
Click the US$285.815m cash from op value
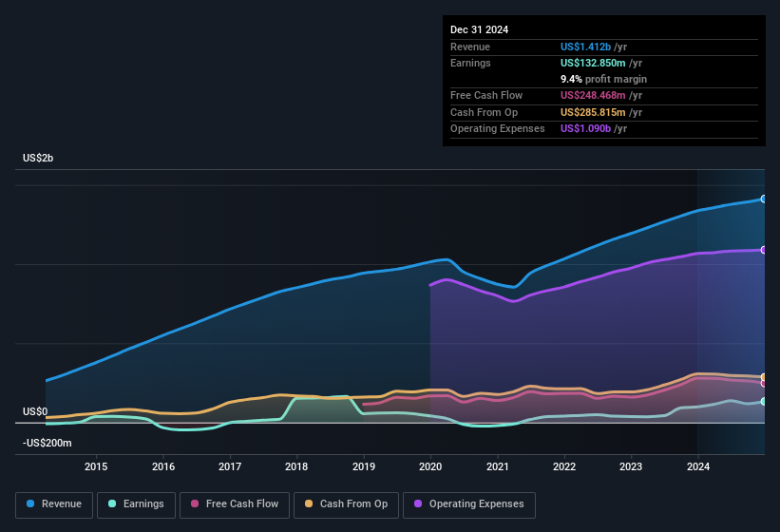593,112
